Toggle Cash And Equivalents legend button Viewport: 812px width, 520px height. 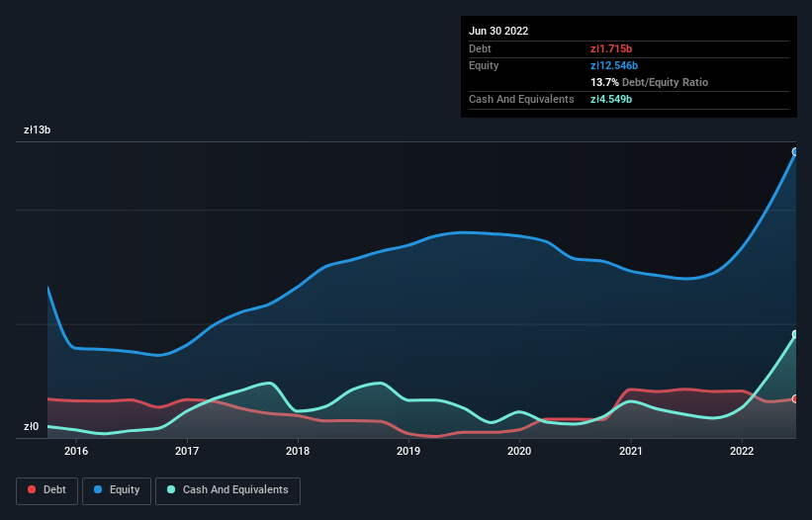tap(227, 490)
